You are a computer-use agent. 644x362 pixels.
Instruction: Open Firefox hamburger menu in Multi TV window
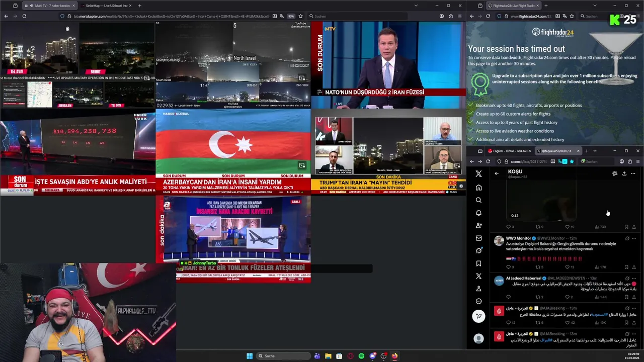point(460,16)
